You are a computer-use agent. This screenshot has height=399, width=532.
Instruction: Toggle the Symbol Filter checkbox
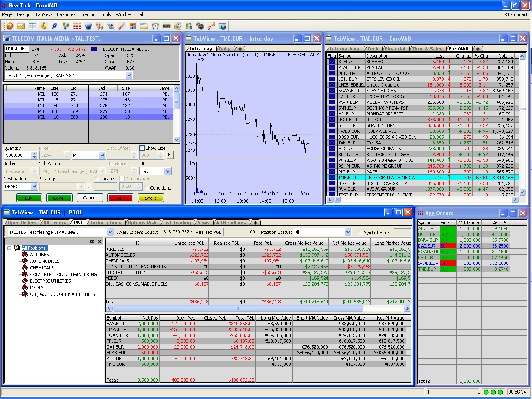point(360,233)
